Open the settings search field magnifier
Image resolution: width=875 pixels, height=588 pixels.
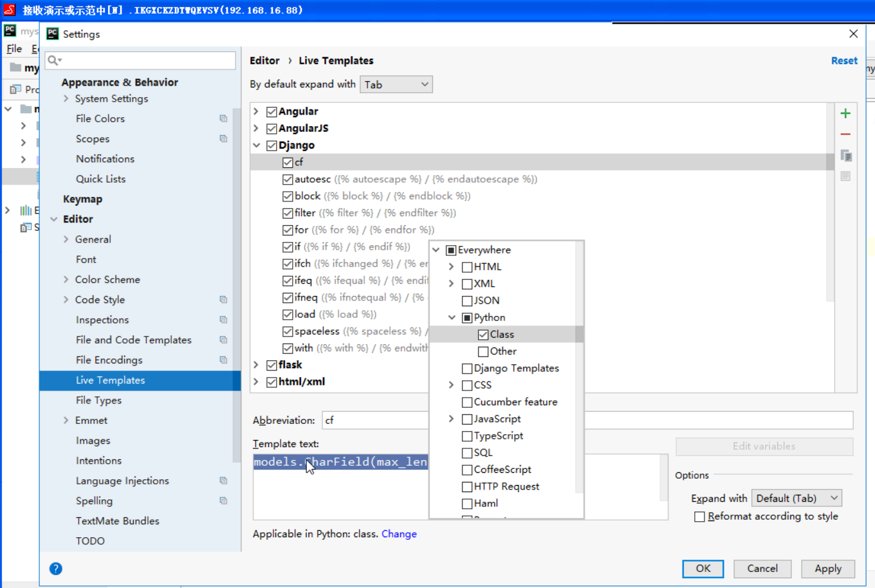[55, 60]
